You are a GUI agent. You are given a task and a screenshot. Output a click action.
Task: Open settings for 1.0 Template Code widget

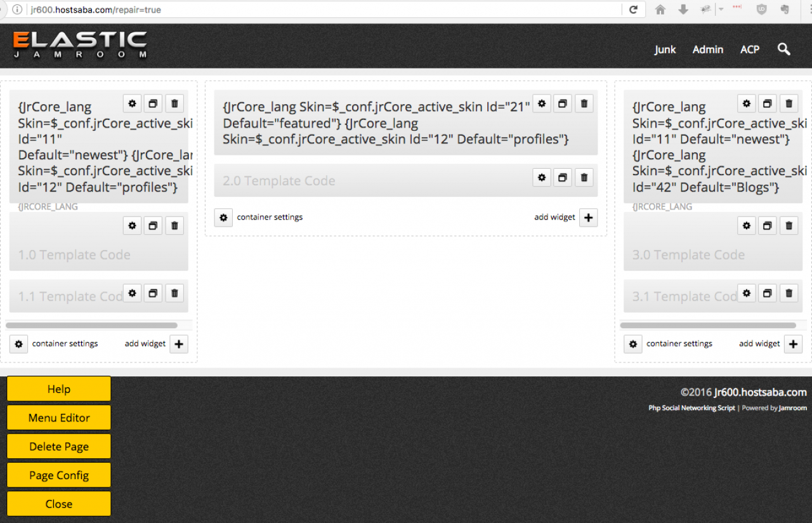pyautogui.click(x=132, y=225)
